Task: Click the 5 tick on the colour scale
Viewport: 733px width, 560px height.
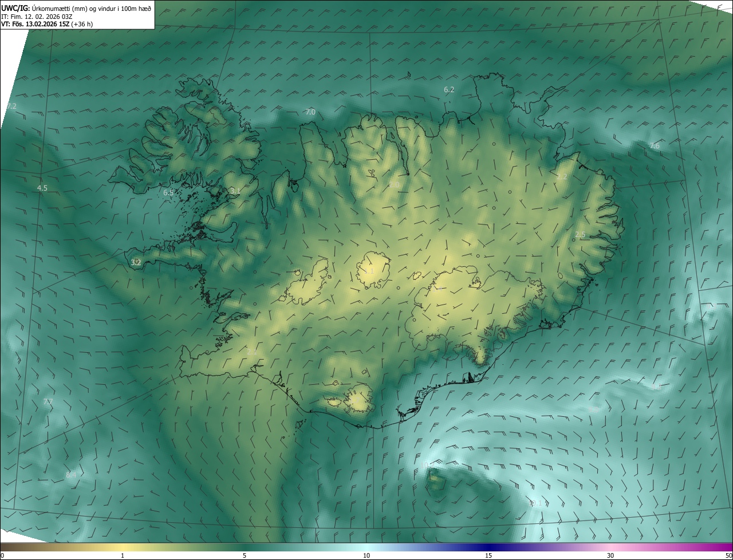Action: tap(245, 556)
